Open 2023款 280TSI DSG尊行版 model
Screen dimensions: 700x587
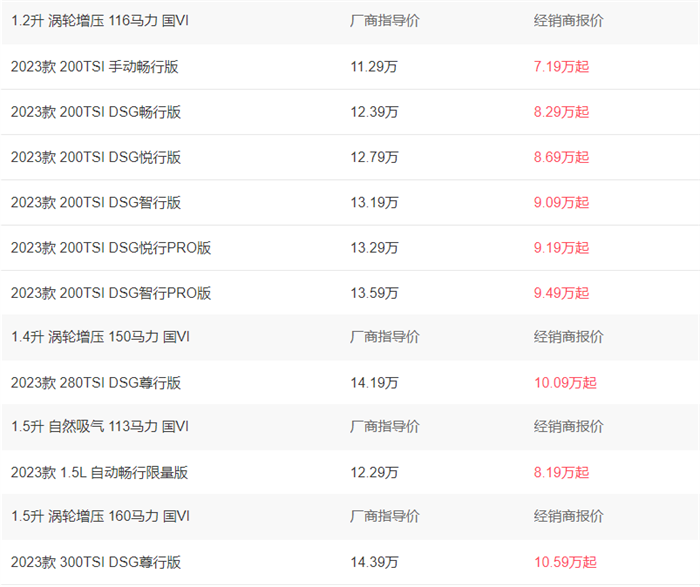click(x=96, y=383)
